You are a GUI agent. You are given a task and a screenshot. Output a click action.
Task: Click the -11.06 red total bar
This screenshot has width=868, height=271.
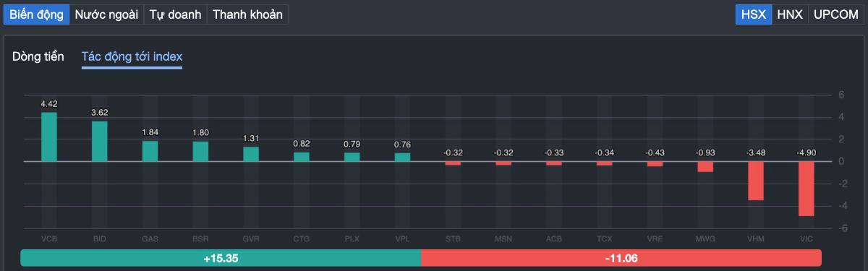(x=621, y=258)
